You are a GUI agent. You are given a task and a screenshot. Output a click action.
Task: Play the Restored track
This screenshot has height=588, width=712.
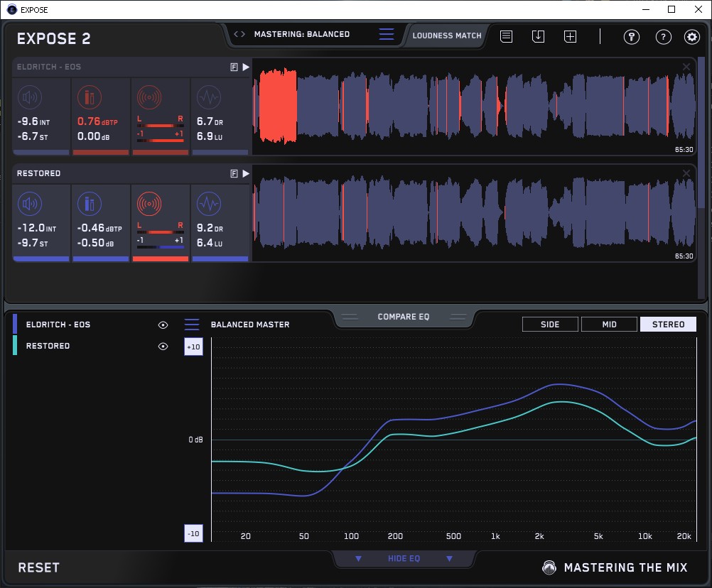246,173
